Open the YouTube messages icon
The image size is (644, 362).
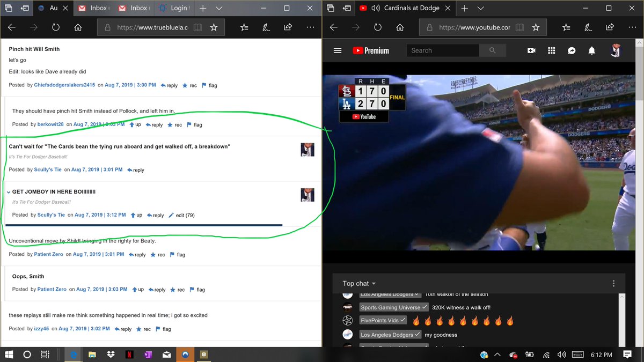(572, 50)
